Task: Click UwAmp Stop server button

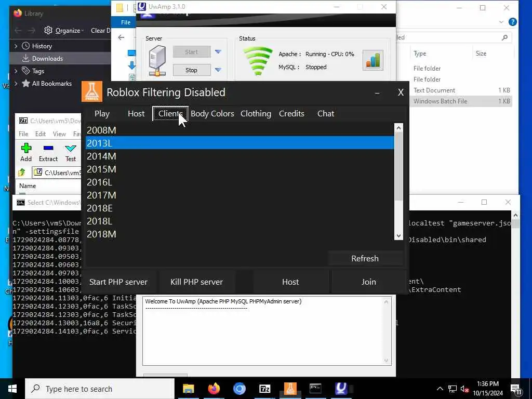Action: (192, 70)
